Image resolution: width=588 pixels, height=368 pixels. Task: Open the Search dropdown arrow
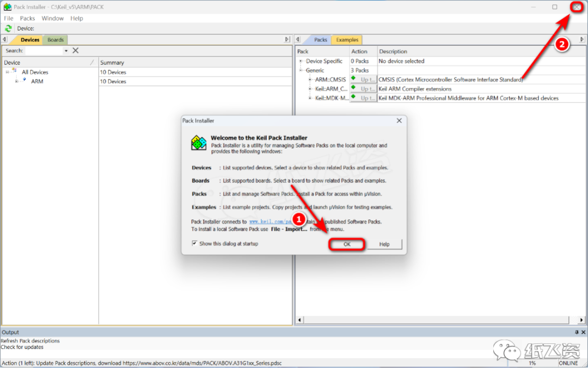(x=66, y=51)
